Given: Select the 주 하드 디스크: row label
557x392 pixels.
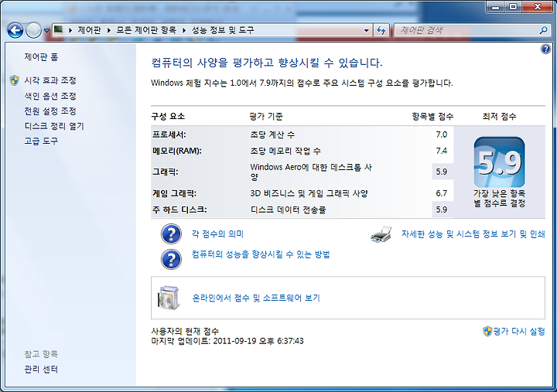Looking at the screenshot, I should point(179,210).
